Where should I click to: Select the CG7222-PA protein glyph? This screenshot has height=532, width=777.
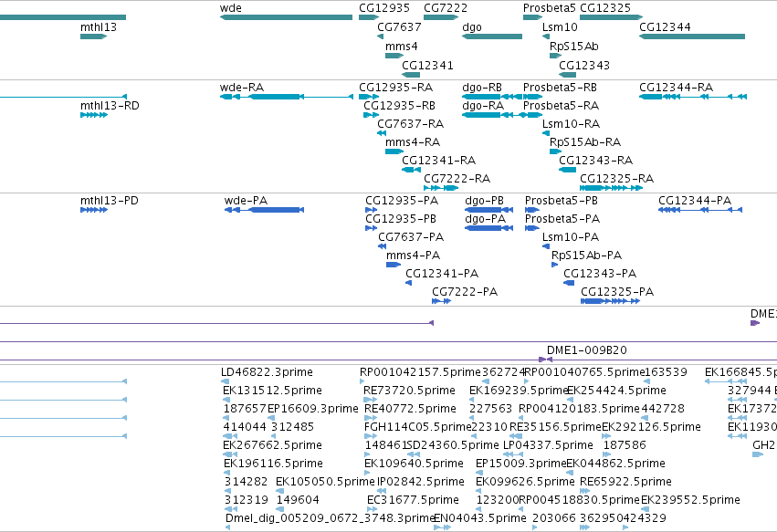(442, 301)
